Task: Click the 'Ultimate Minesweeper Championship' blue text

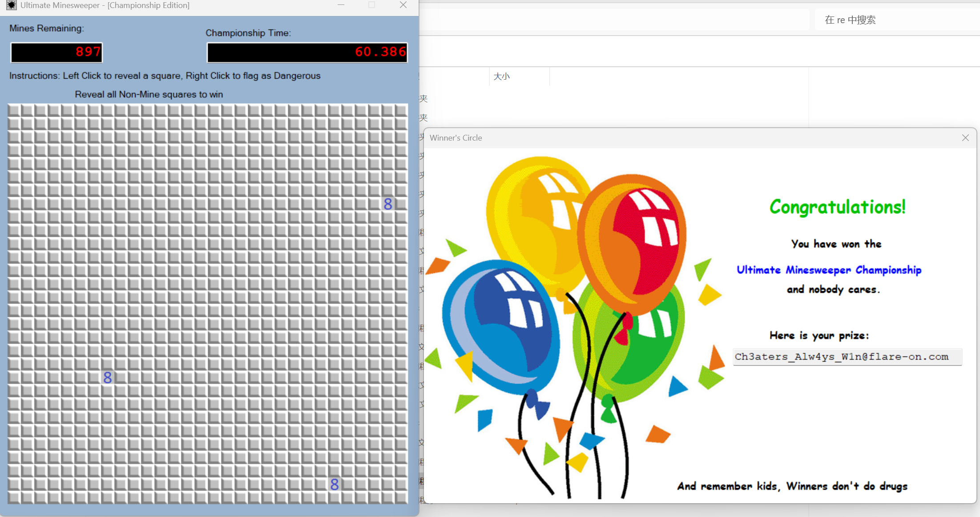Action: tap(829, 270)
